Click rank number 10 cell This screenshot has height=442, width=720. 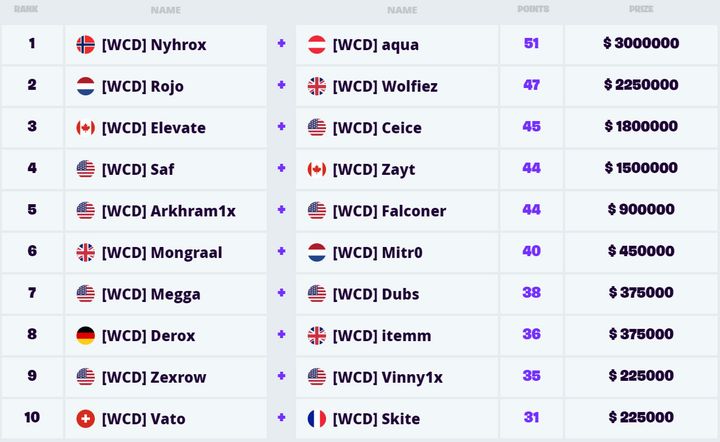(32, 417)
